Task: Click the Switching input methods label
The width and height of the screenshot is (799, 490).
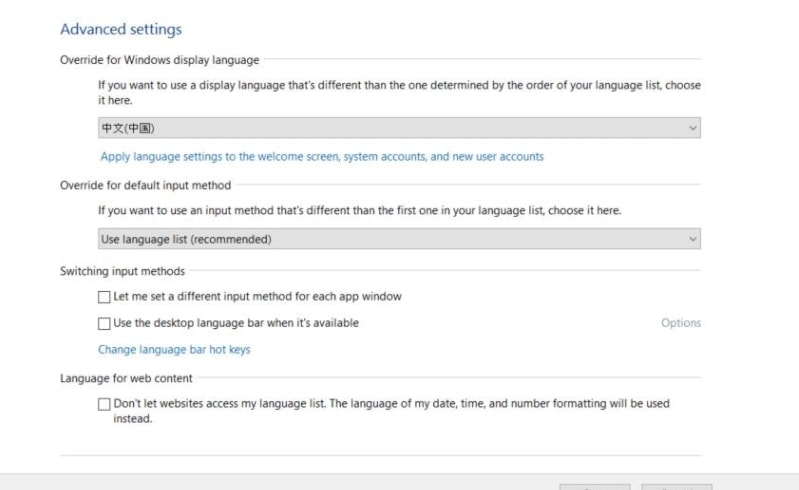Action: pos(122,271)
